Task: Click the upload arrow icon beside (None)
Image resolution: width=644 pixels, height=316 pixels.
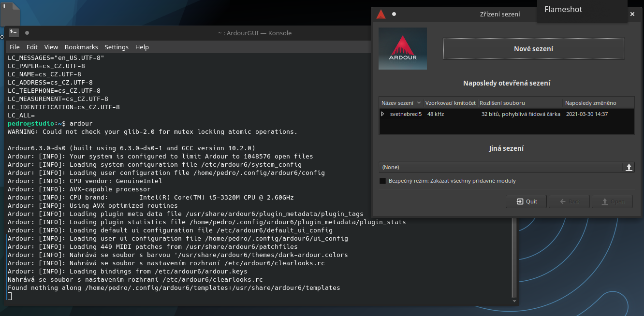Action: (x=629, y=167)
